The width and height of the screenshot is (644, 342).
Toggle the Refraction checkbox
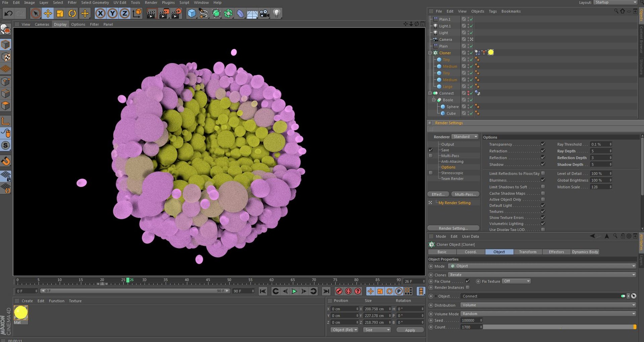click(543, 151)
